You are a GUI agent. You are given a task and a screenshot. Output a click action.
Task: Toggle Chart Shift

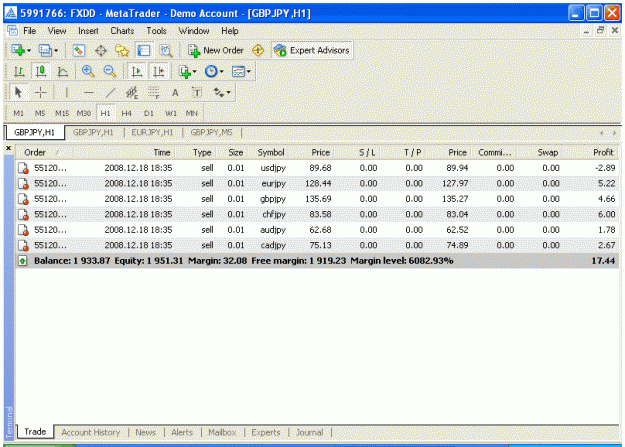click(159, 72)
